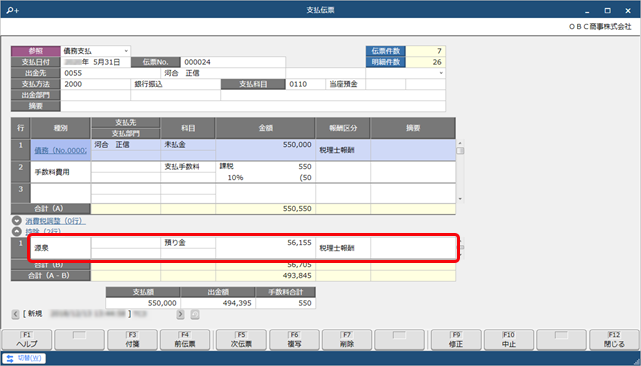Click the 当座預金 account name

(345, 84)
